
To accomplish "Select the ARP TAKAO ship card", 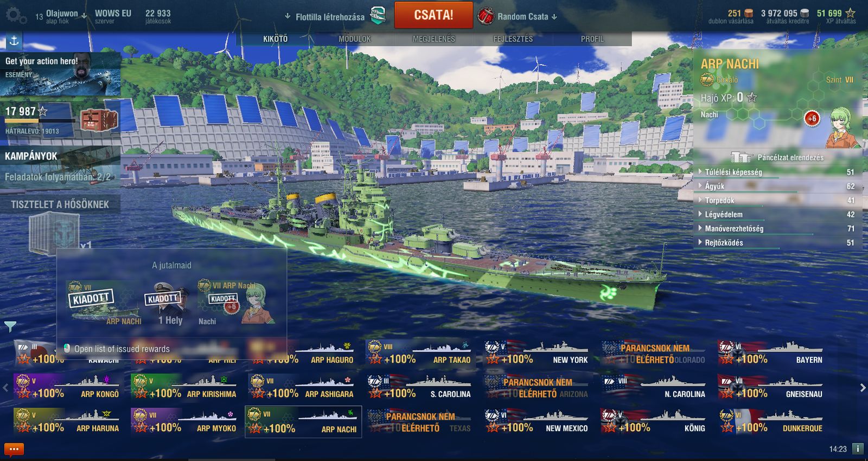I will click(x=420, y=353).
